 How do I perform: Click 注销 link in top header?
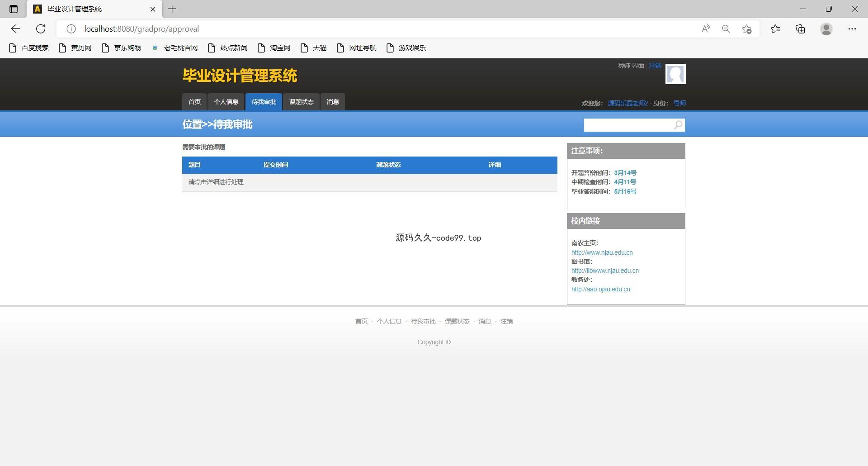click(x=655, y=66)
